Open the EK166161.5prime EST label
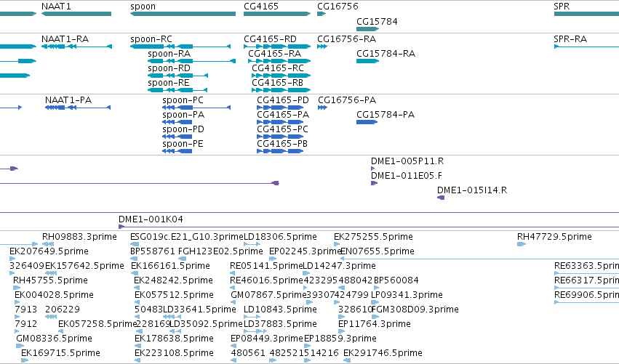Image resolution: width=619 pixels, height=364 pixels. coord(170,266)
